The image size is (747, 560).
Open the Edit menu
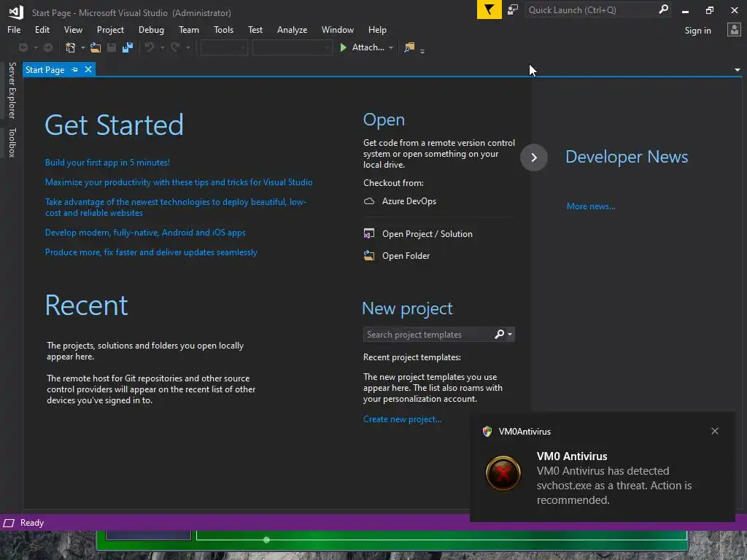click(42, 29)
